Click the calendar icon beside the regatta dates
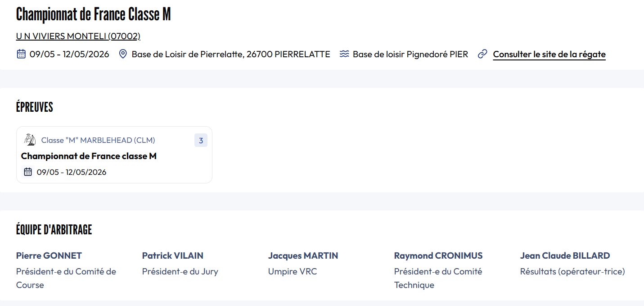 (21, 54)
